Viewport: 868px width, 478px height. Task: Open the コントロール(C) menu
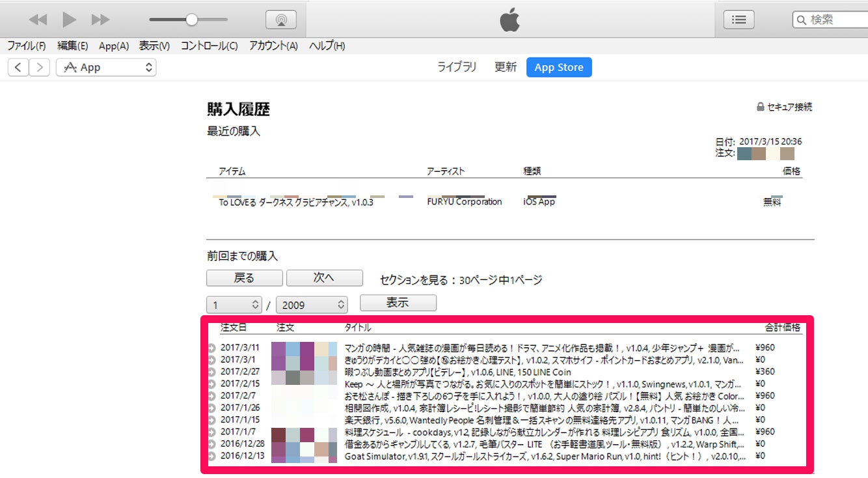click(x=209, y=46)
